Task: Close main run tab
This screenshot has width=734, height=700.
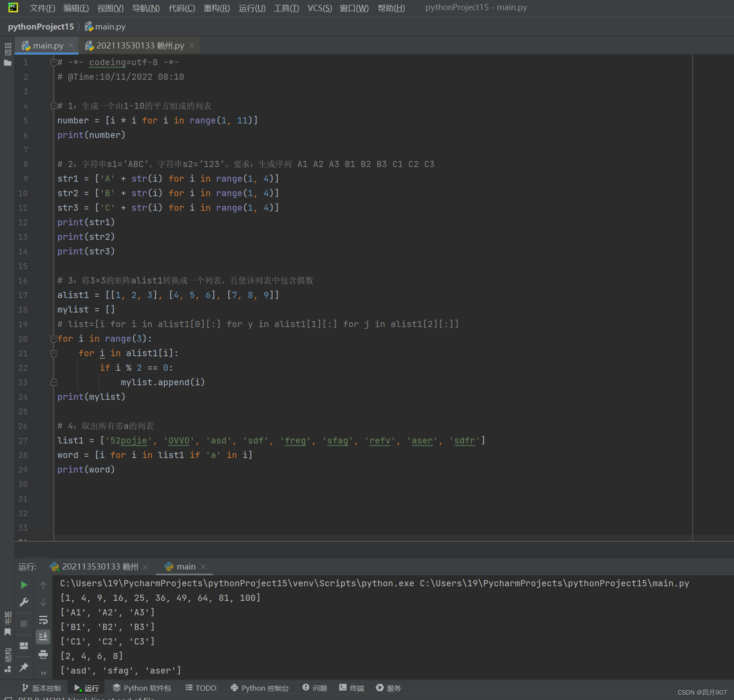Action: [203, 567]
